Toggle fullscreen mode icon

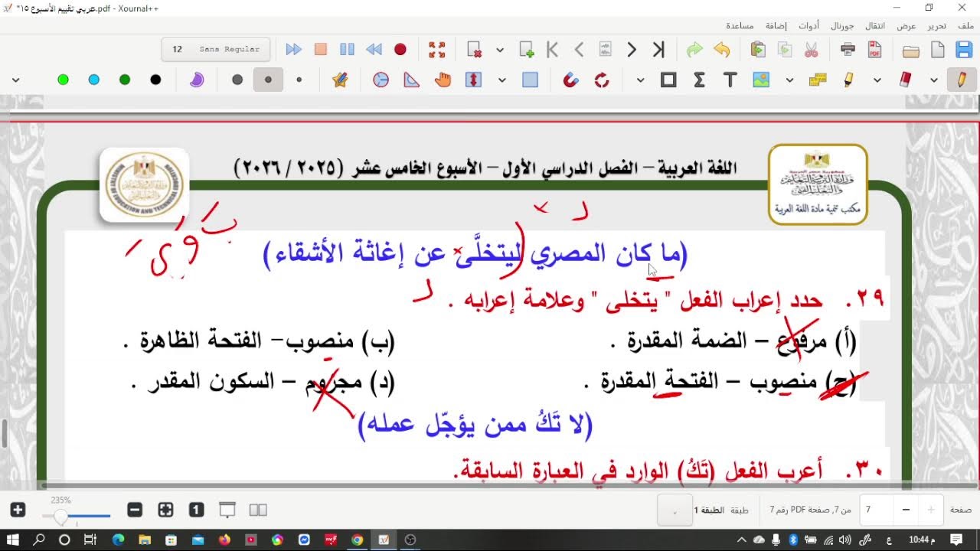(x=437, y=50)
